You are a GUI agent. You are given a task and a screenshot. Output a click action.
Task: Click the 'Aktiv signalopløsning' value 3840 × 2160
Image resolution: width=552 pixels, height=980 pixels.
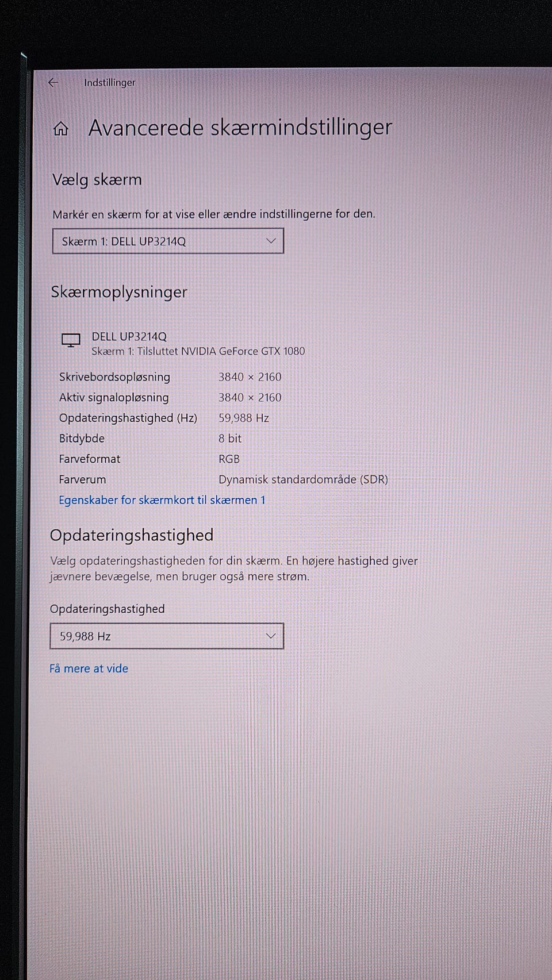pyautogui.click(x=250, y=398)
